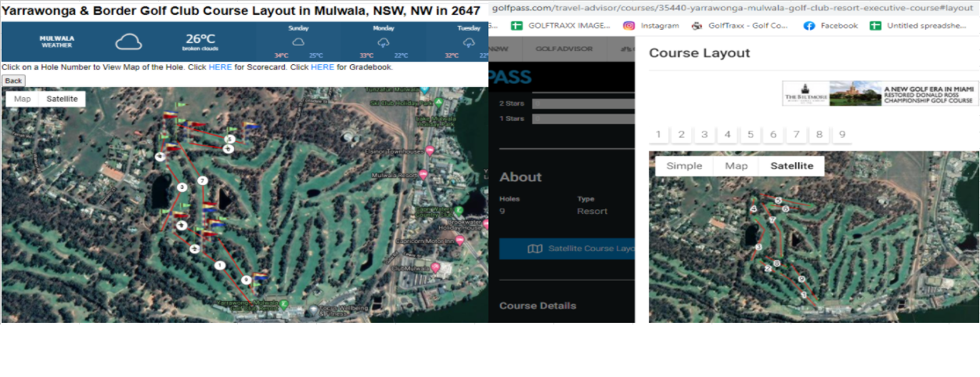Screen dimensions: 980x377
Task: Click map icon on Satellite Course Layout button
Action: point(535,248)
